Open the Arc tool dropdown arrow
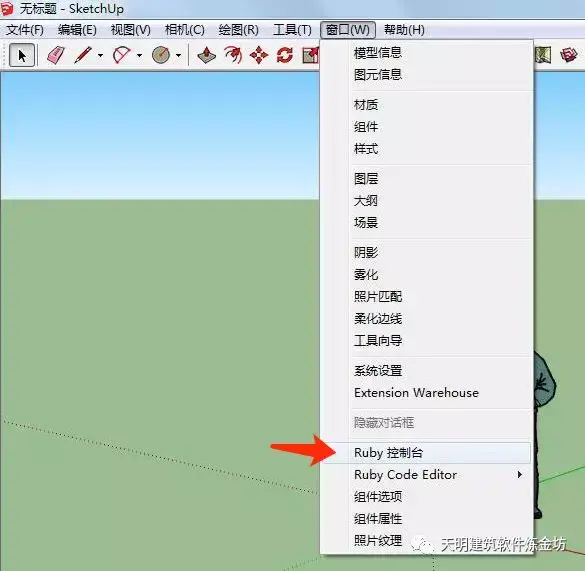This screenshot has height=571, width=585. (140, 55)
